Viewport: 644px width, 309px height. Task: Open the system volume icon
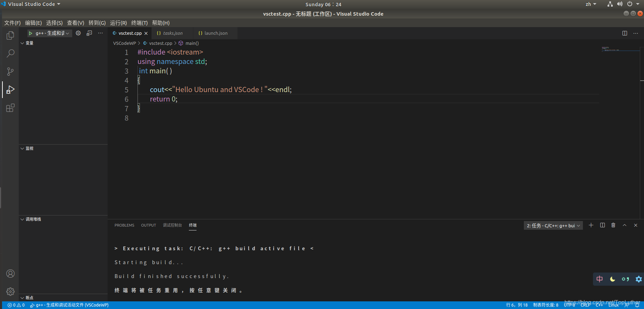pos(620,4)
